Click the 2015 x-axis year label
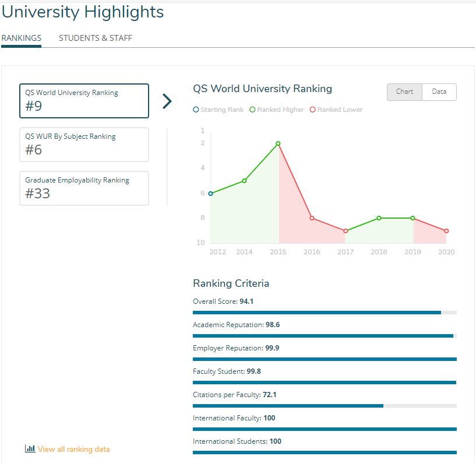This screenshot has width=476, height=463. pos(278,252)
